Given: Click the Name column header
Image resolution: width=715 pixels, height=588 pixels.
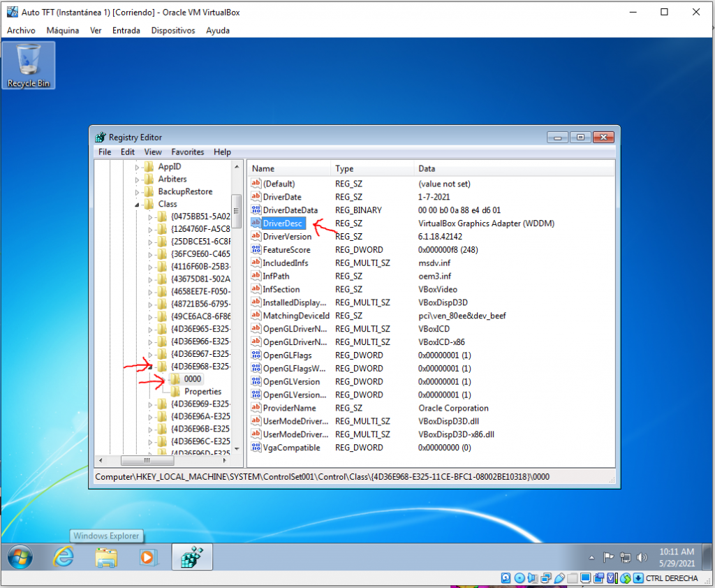Looking at the screenshot, I should 288,169.
